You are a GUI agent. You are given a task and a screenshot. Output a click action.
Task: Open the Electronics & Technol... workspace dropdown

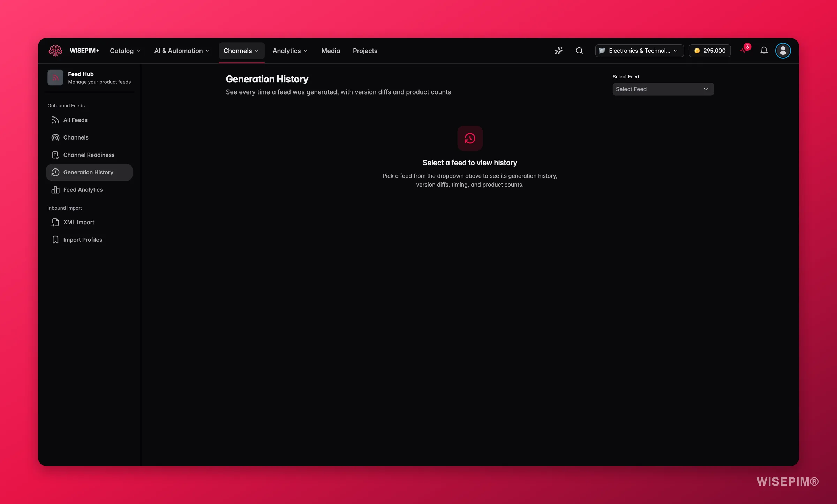tap(639, 51)
